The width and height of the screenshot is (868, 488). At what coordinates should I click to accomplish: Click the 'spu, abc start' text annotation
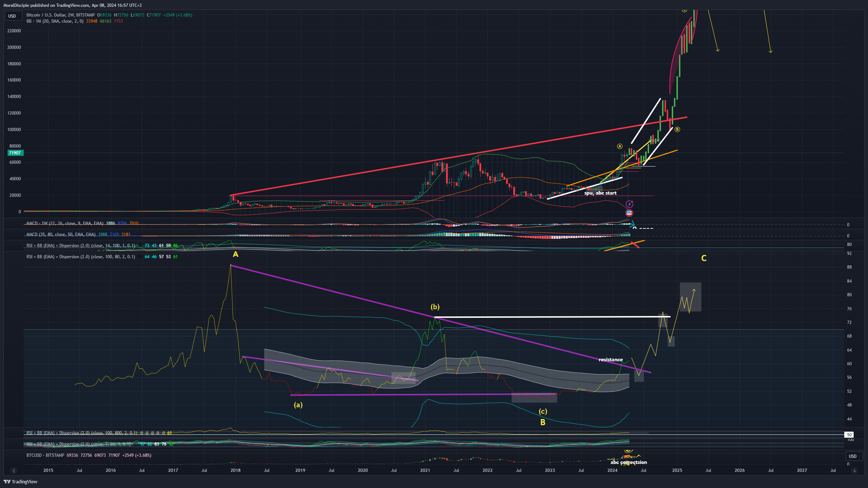click(x=600, y=193)
